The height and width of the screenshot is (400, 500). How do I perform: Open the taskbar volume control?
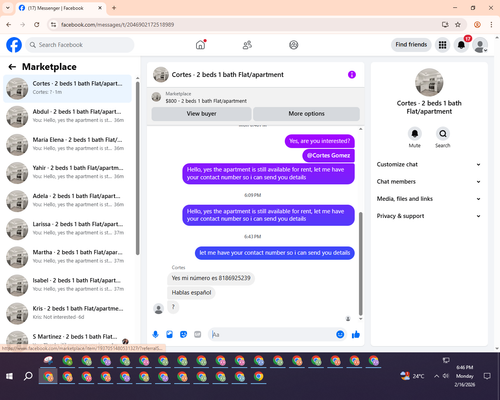(x=446, y=376)
